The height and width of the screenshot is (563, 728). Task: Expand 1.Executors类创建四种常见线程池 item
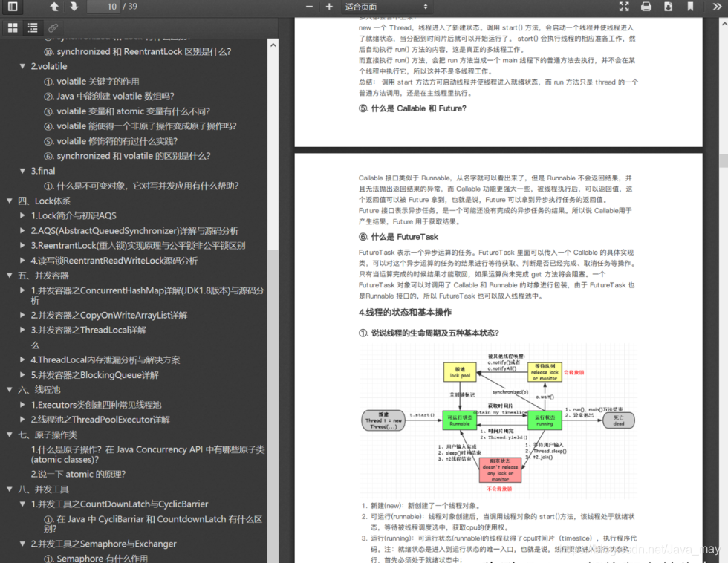[x=22, y=405]
